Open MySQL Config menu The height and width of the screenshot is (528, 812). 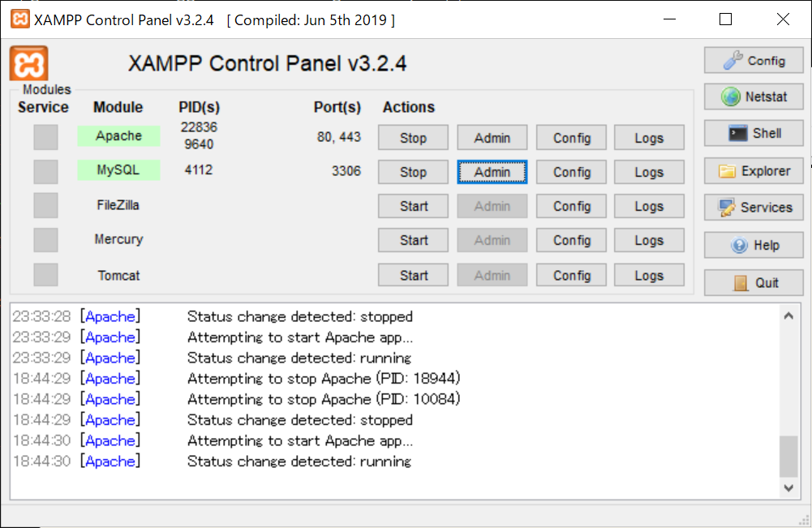tap(571, 172)
